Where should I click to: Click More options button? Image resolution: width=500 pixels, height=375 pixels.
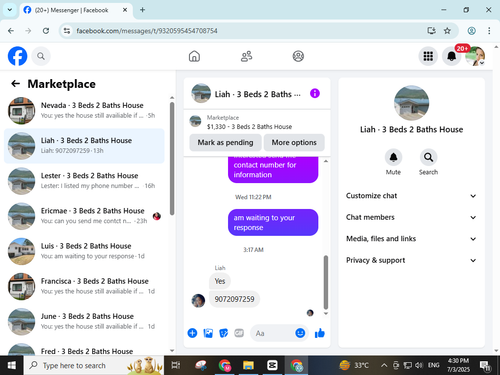(294, 142)
